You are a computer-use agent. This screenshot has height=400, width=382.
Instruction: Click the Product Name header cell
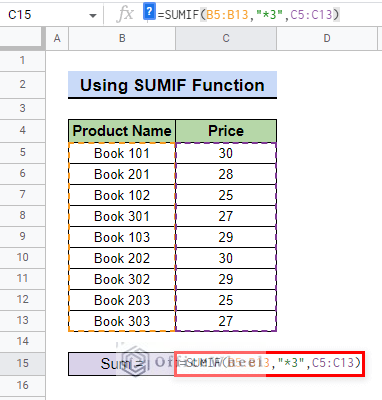122,131
